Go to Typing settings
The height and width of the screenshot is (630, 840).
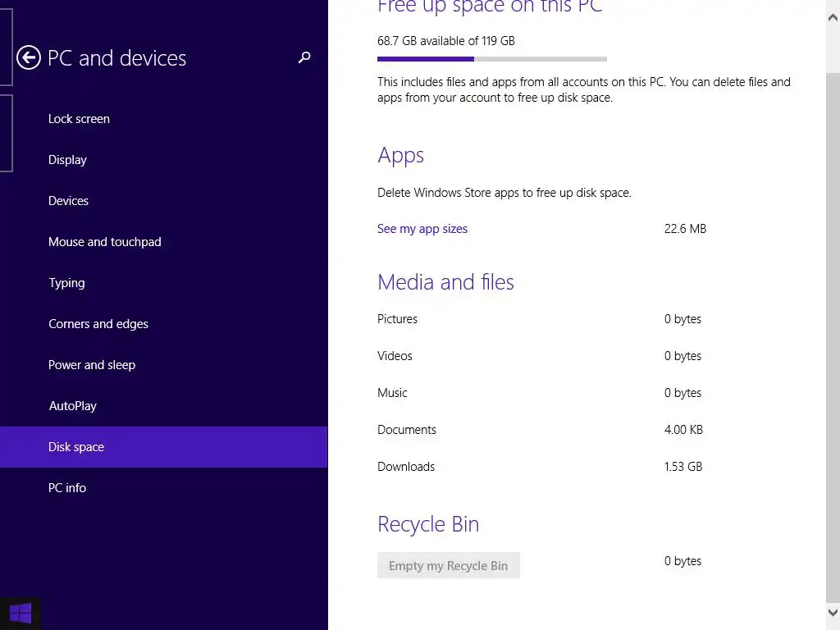(163, 283)
